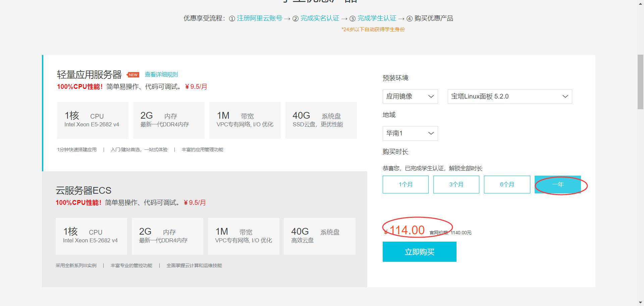Viewport: 644px width, 306px height.
Task: Click the 立即购买 purchase button
Action: (419, 251)
